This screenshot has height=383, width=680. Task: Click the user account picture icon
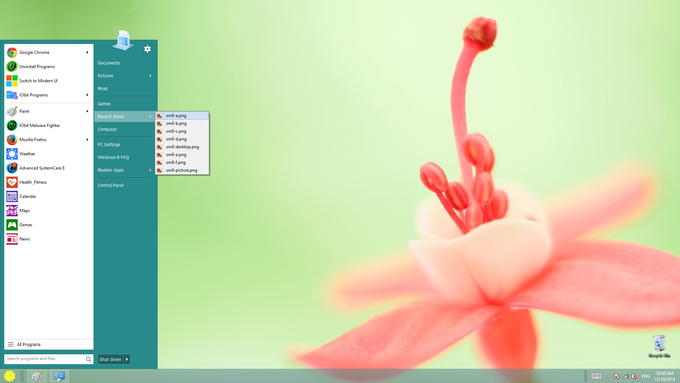pos(123,40)
